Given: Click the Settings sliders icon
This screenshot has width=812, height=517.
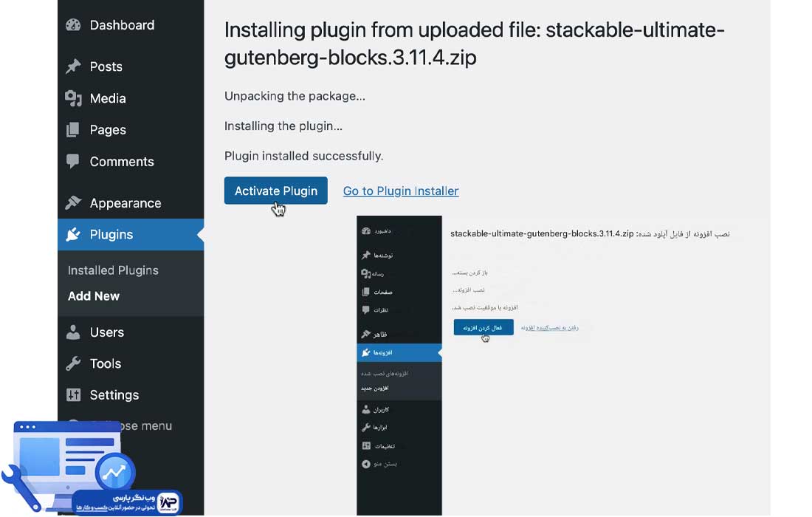Looking at the screenshot, I should [x=74, y=394].
